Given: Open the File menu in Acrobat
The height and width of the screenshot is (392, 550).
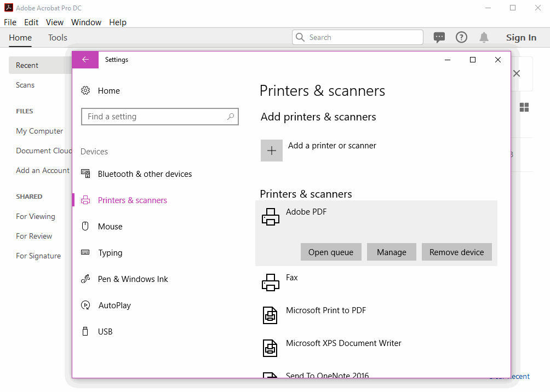Looking at the screenshot, I should point(10,22).
